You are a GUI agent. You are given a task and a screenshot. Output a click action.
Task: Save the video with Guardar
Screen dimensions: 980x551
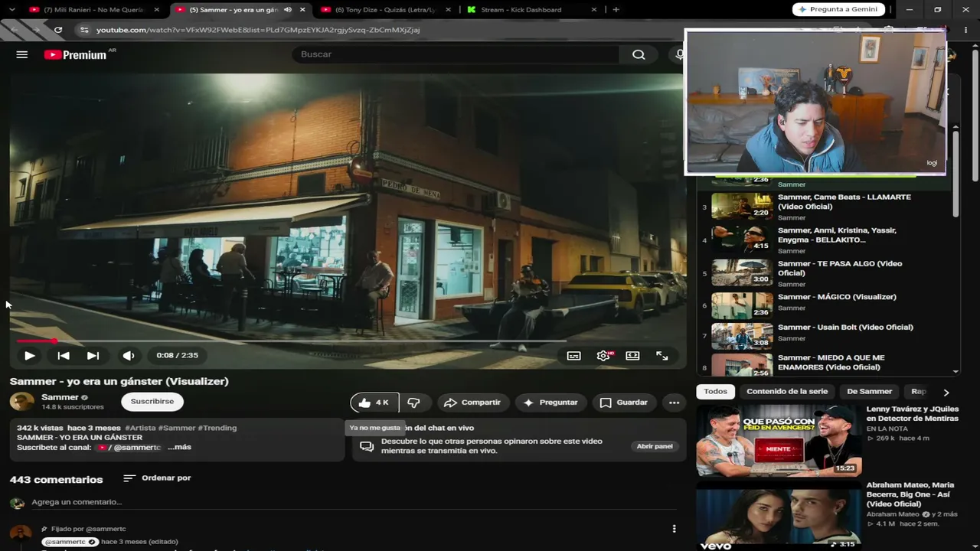click(624, 403)
